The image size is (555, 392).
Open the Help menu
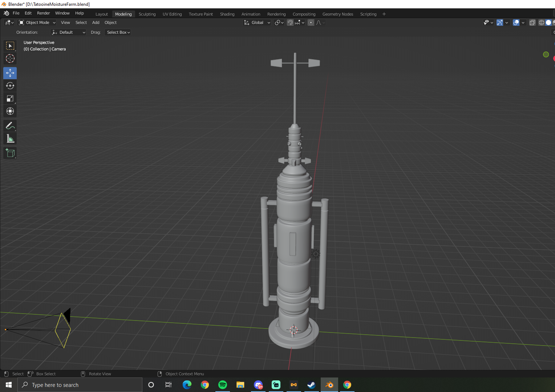pos(79,13)
